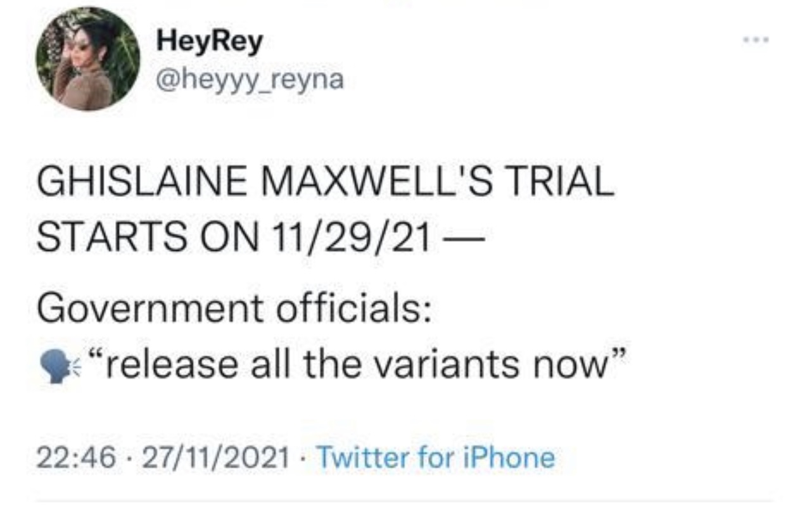Click the word Government in the tweet
Screen dimensions: 812x506
pos(149,309)
